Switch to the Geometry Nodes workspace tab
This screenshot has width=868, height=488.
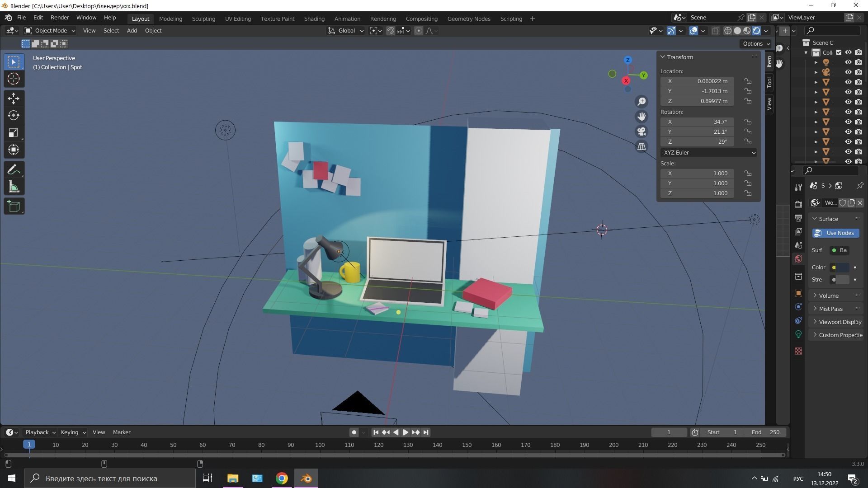click(469, 19)
